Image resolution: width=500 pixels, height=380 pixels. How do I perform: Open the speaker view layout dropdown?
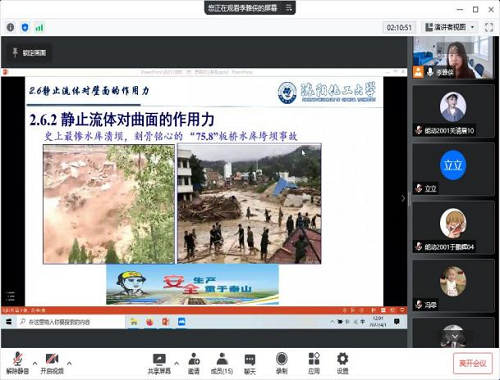pos(450,27)
